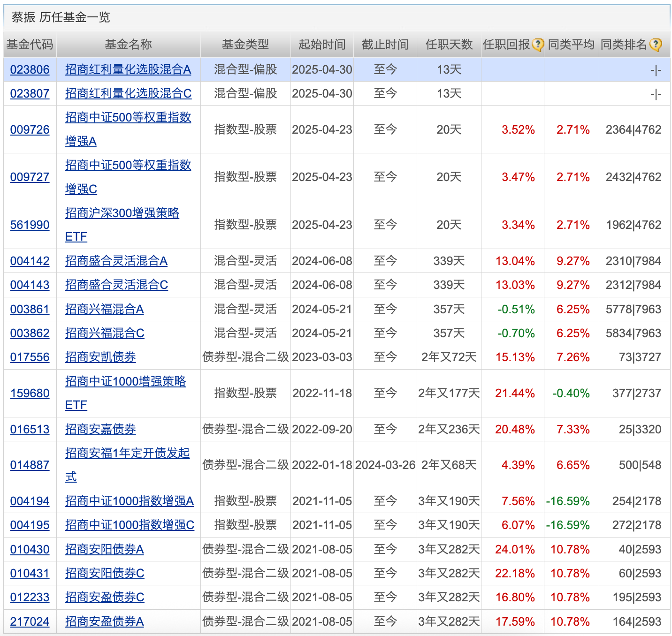Image resolution: width=672 pixels, height=636 pixels.
Task: Open fund code 009726 link
Action: pos(30,130)
